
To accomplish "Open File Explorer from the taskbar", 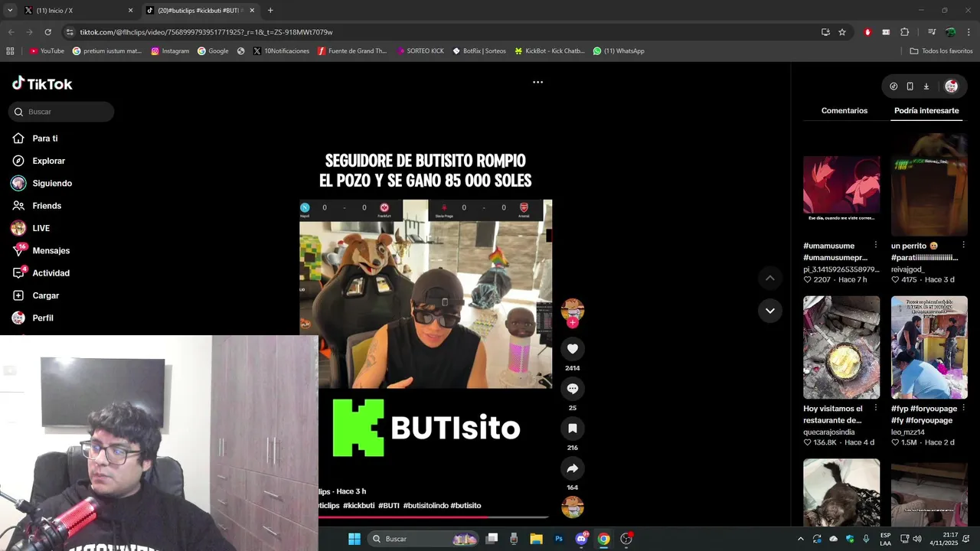I will coord(537,539).
